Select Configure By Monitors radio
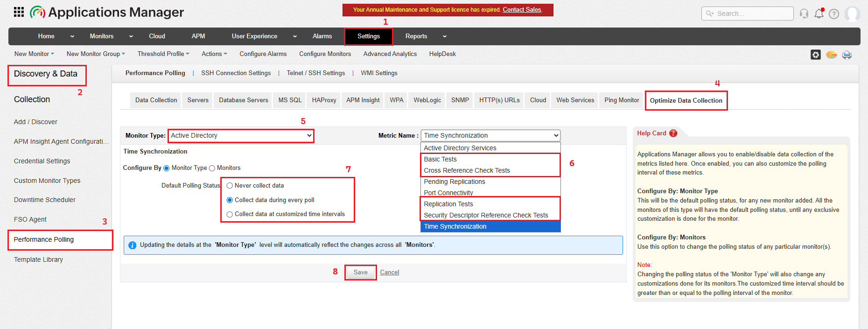868x329 pixels. point(212,168)
